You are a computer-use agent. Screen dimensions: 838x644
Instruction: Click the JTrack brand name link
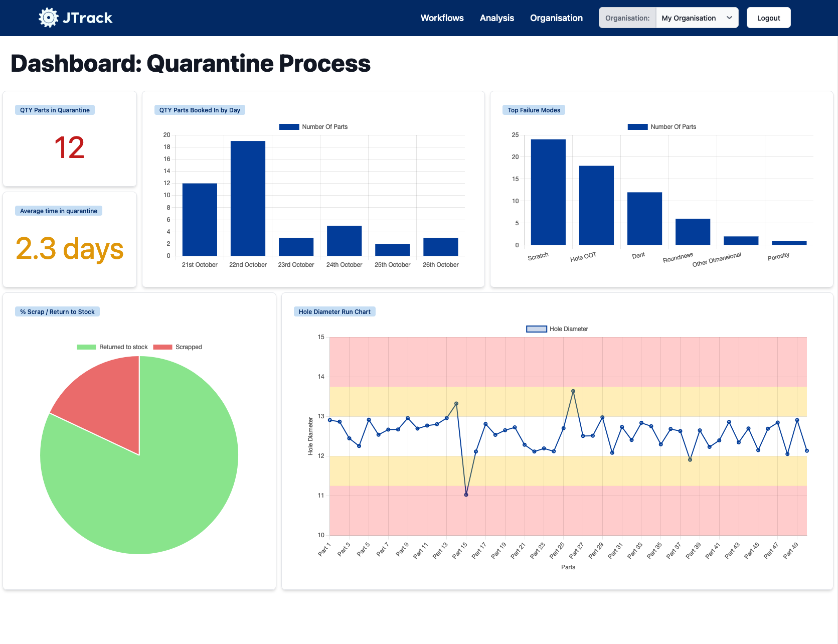(87, 18)
